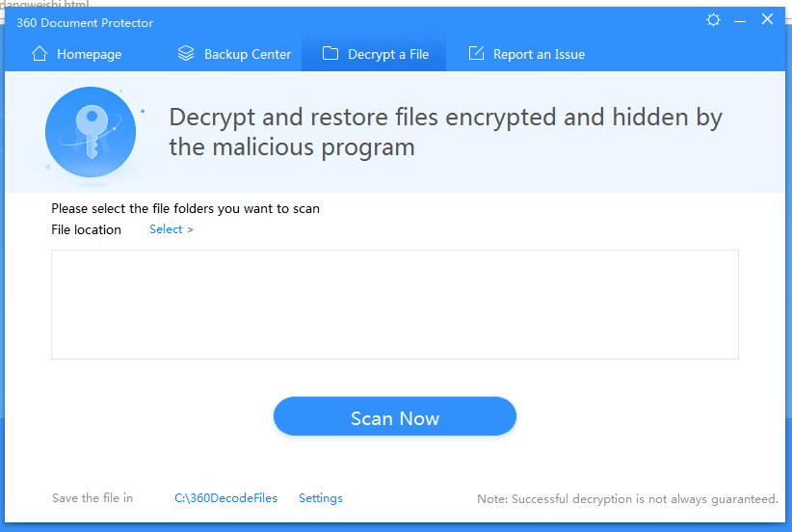Click the decryption not guaranteed note
This screenshot has width=792, height=532.
point(628,499)
